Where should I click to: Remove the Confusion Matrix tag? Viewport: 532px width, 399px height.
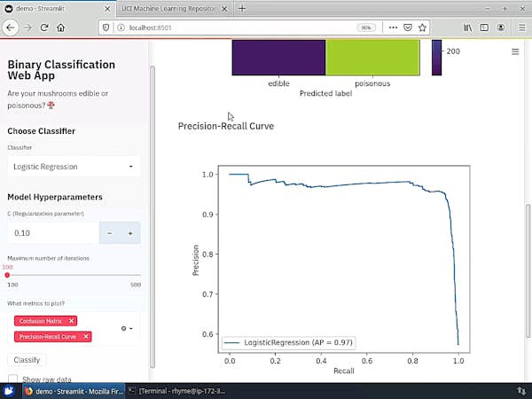(71, 321)
